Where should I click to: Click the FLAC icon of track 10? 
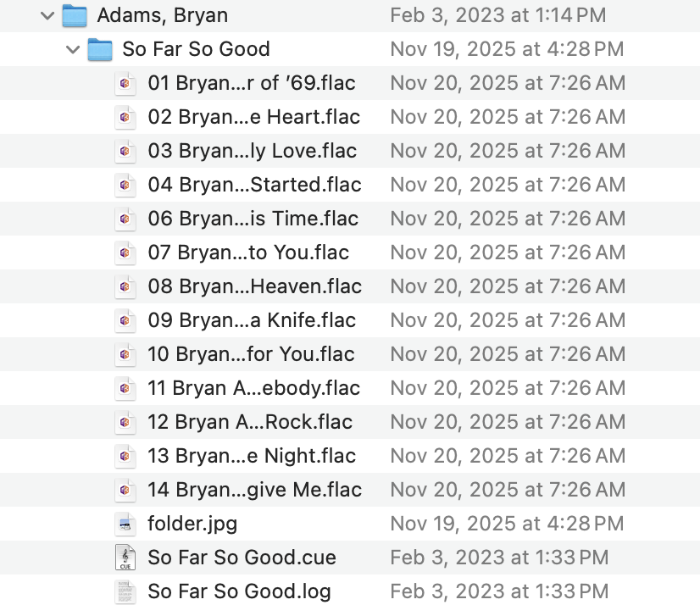coord(125,354)
